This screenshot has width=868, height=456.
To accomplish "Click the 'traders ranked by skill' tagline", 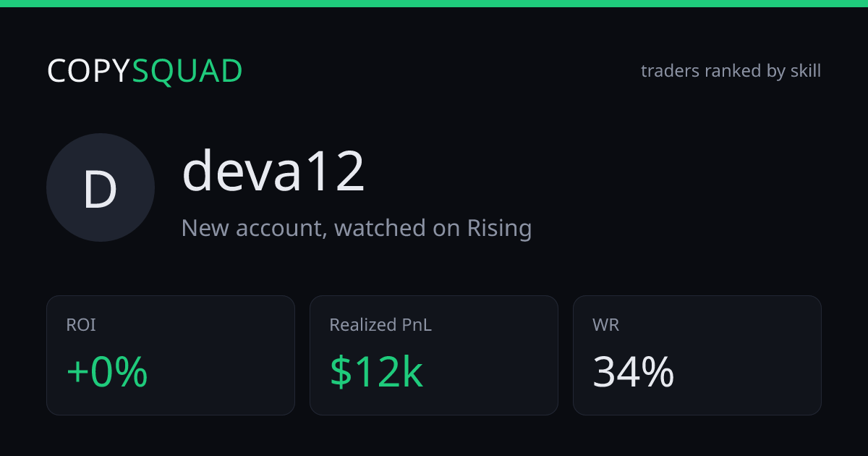I will [731, 71].
